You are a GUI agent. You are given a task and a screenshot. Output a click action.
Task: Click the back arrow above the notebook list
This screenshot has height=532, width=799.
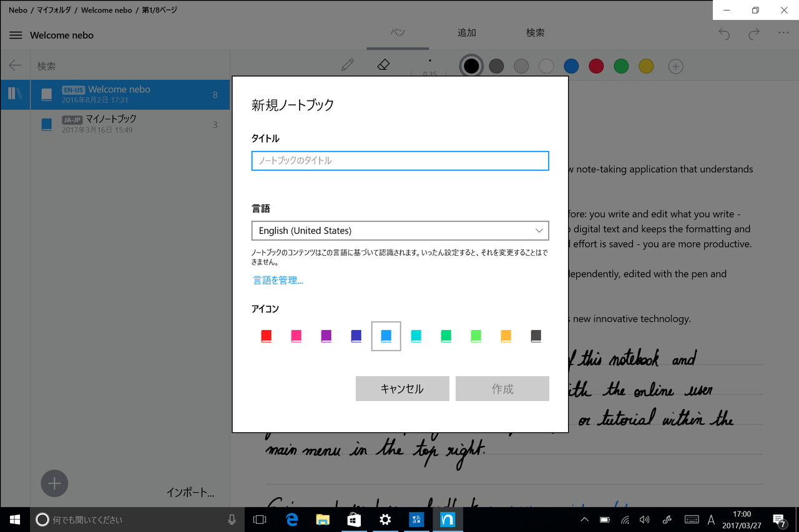click(14, 65)
